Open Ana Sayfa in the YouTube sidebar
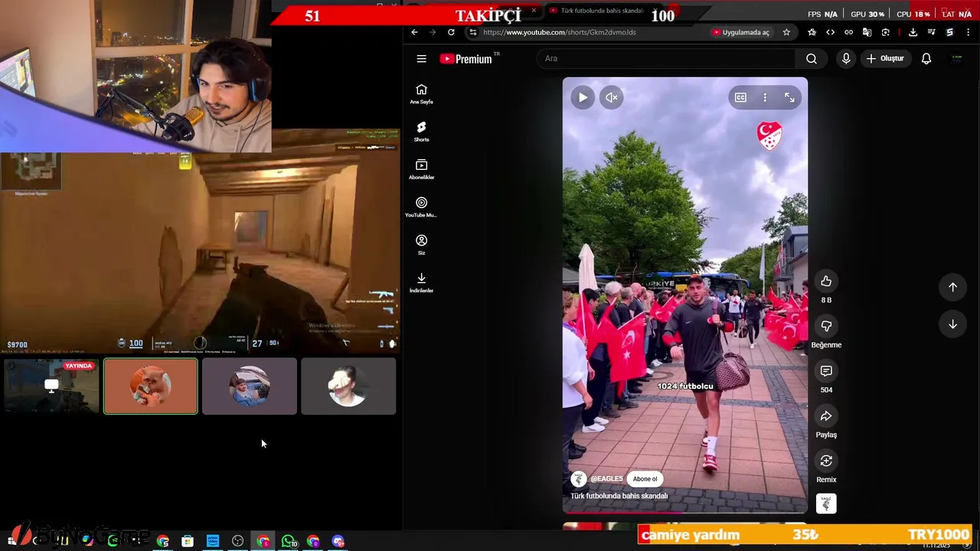Image resolution: width=980 pixels, height=551 pixels. point(421,93)
